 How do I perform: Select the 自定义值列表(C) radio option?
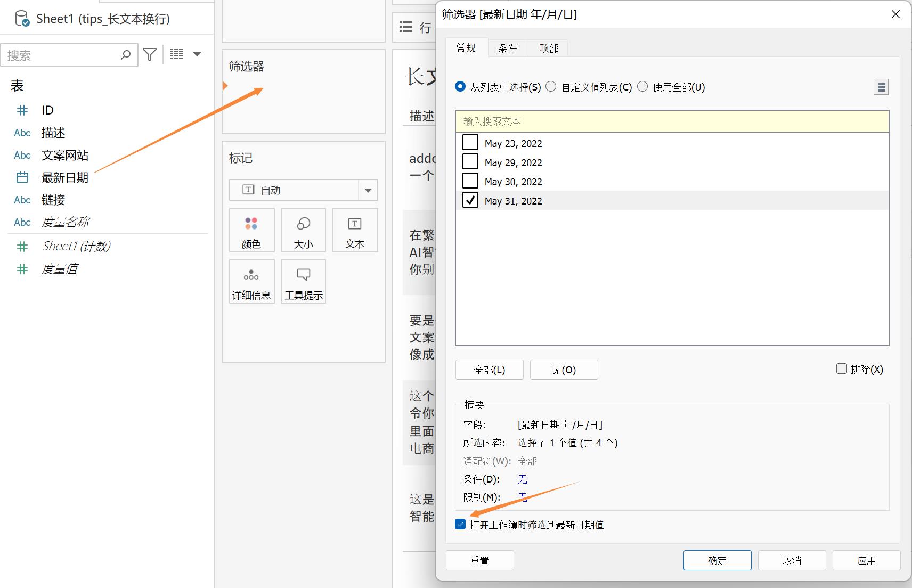coord(551,86)
